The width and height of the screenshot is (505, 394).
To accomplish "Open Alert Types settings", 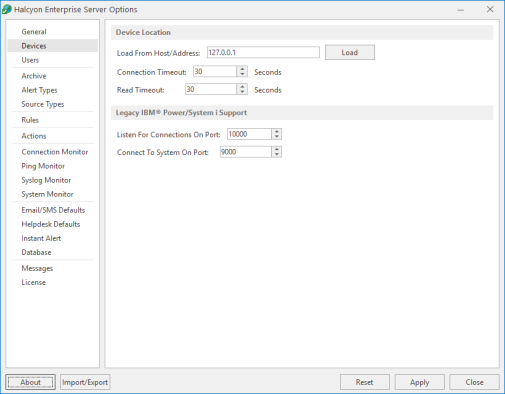I will 39,90.
